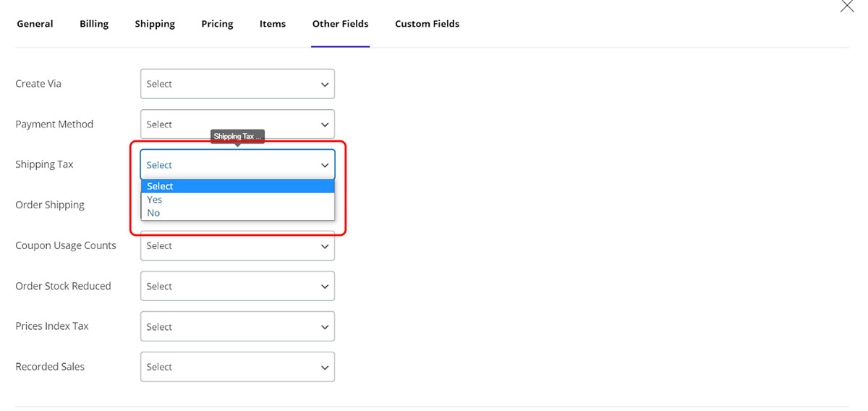Open the Recorded Sales dropdown
Viewport: 868px width, 411px height.
237,368
